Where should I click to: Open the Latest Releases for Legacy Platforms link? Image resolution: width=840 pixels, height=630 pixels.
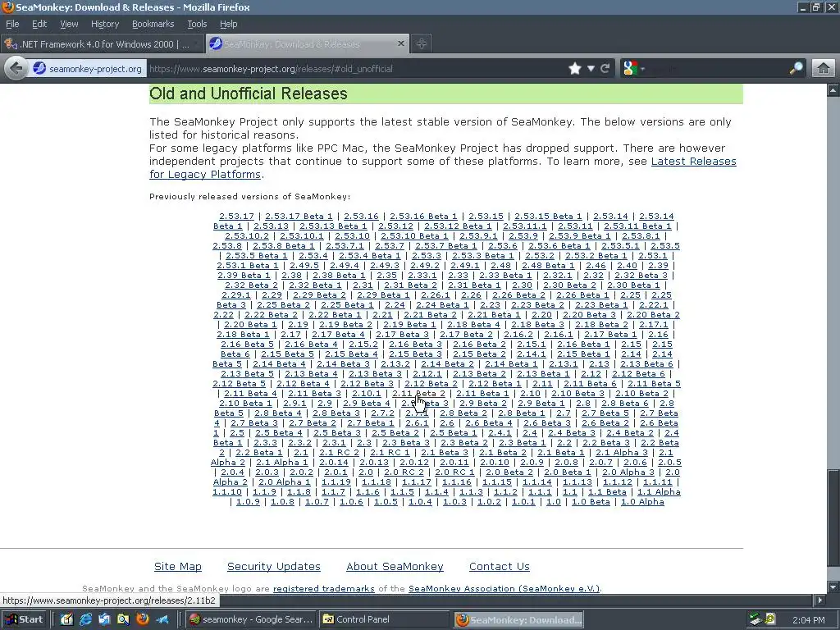tap(442, 167)
